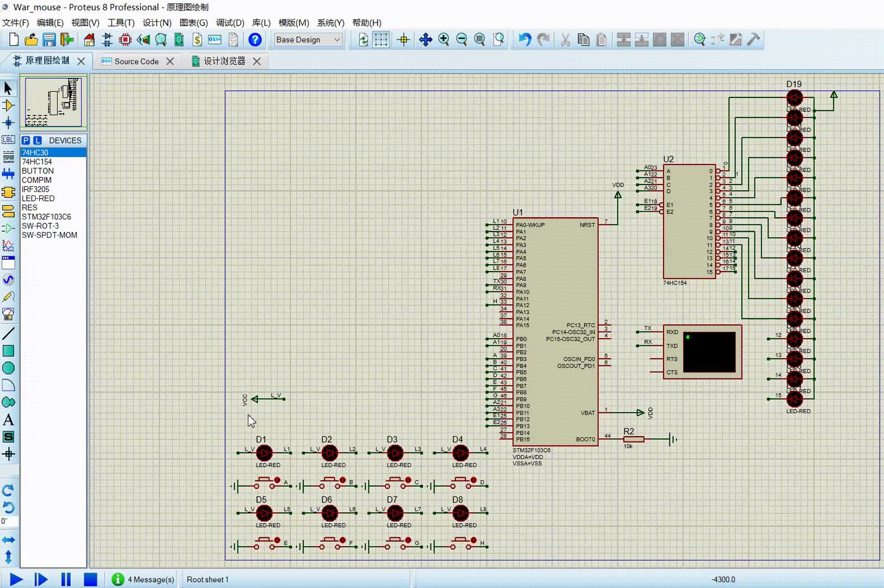Select 74HC154 in devices list
Viewport: 884px width, 588px height.
click(53, 162)
